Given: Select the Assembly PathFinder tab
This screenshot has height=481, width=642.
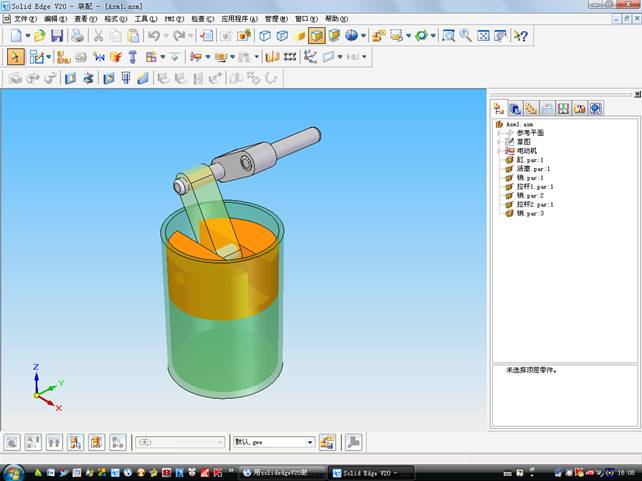Looking at the screenshot, I should (x=499, y=108).
